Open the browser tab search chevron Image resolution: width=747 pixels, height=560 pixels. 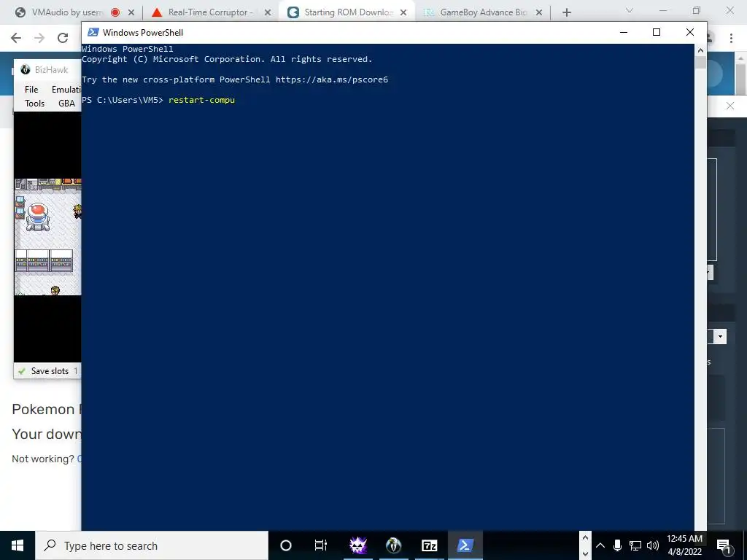[x=630, y=10]
